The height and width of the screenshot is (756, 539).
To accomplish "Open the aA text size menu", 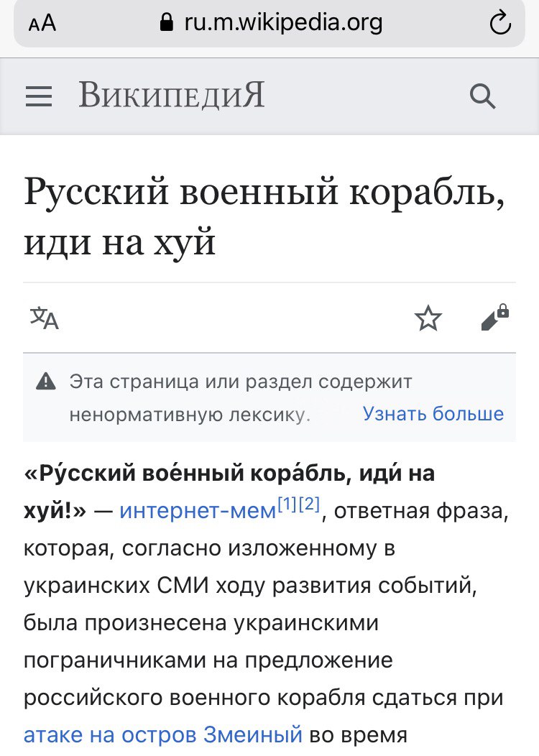I will click(42, 23).
